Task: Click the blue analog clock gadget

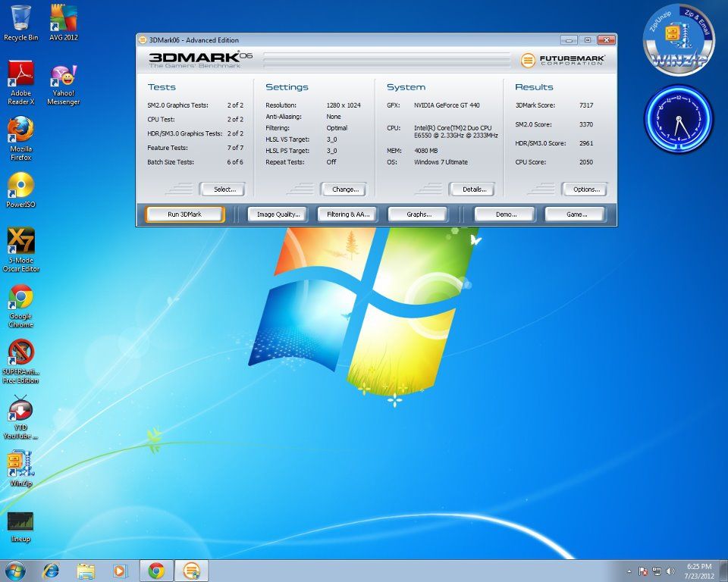Action: [678, 119]
